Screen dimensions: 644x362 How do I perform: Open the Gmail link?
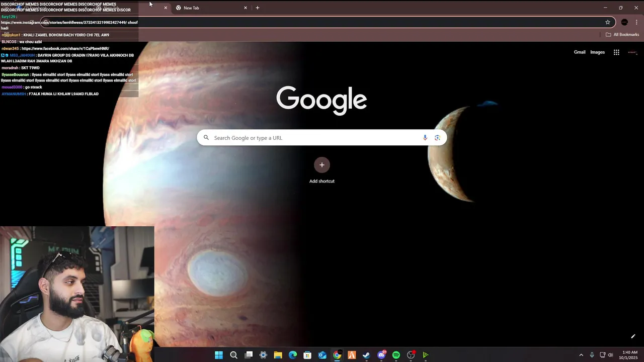click(580, 52)
